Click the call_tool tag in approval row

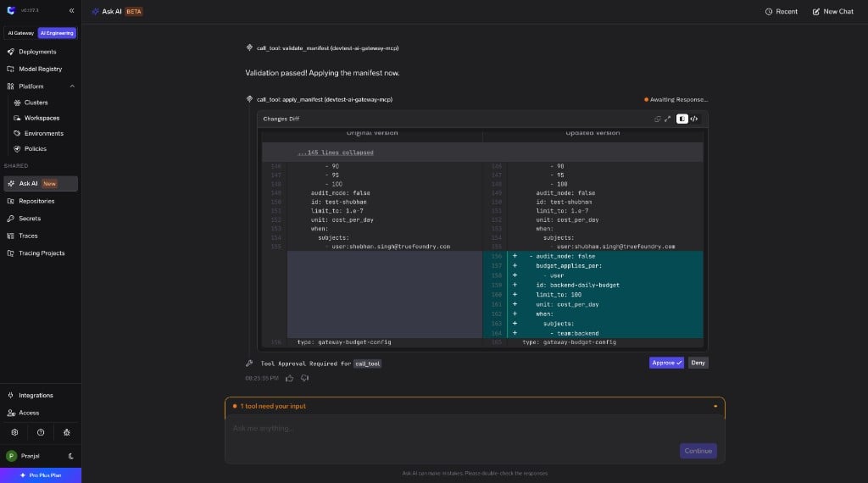pyautogui.click(x=368, y=364)
